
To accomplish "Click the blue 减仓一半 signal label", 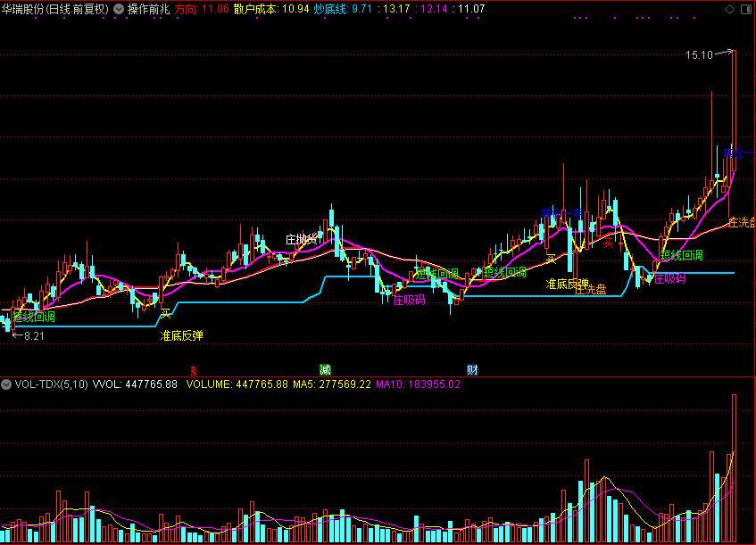I will pyautogui.click(x=561, y=213).
